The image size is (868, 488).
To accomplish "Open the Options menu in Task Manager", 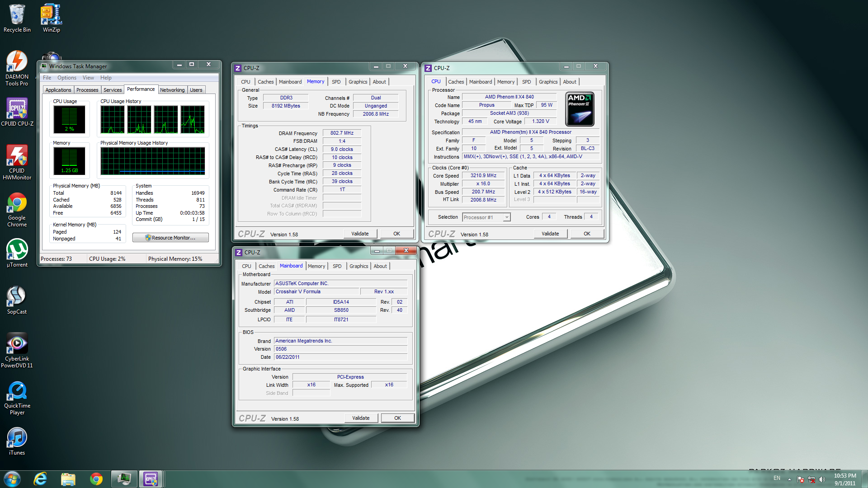I will (x=66, y=78).
